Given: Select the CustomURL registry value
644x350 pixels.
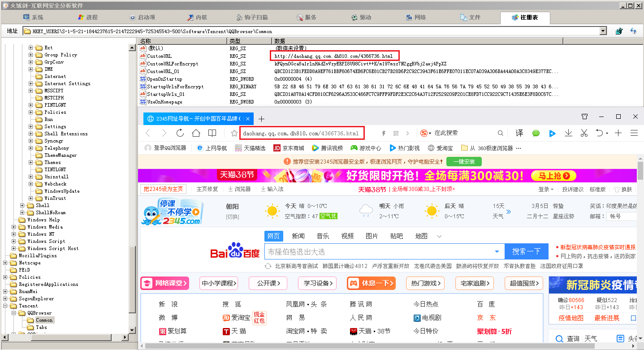Looking at the screenshot, I should point(159,56).
